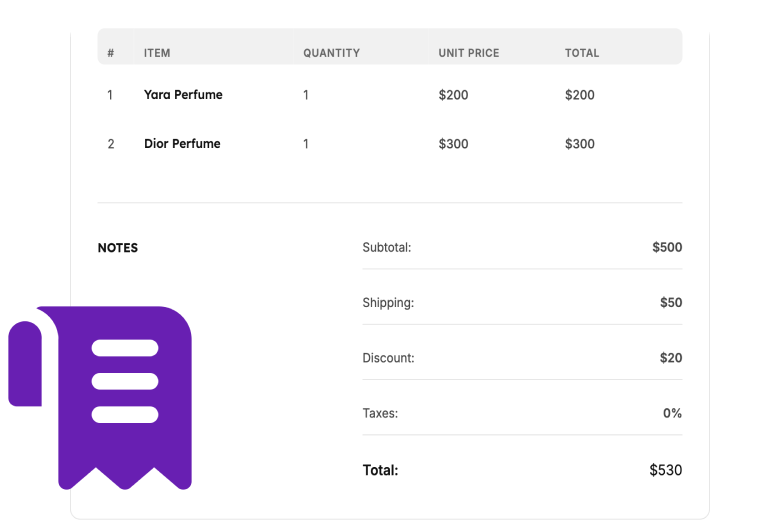Click the Discount label
This screenshot has height=520, width=780.
pos(388,358)
